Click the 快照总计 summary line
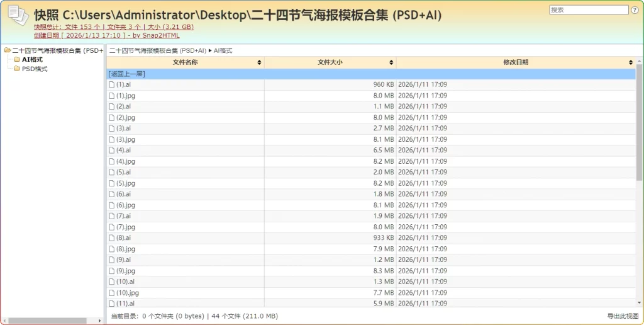This screenshot has height=325, width=644. [x=114, y=26]
